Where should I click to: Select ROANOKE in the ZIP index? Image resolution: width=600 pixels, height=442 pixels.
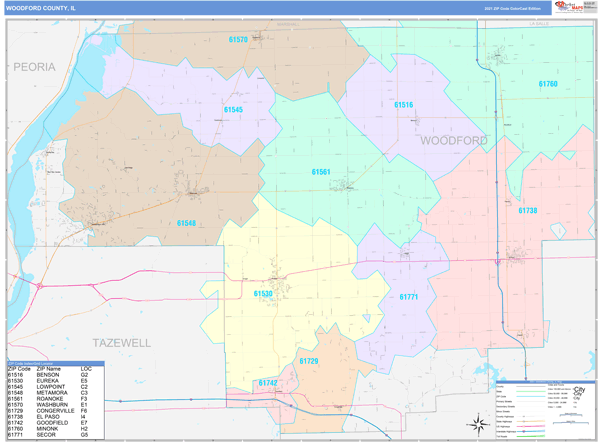(50, 399)
